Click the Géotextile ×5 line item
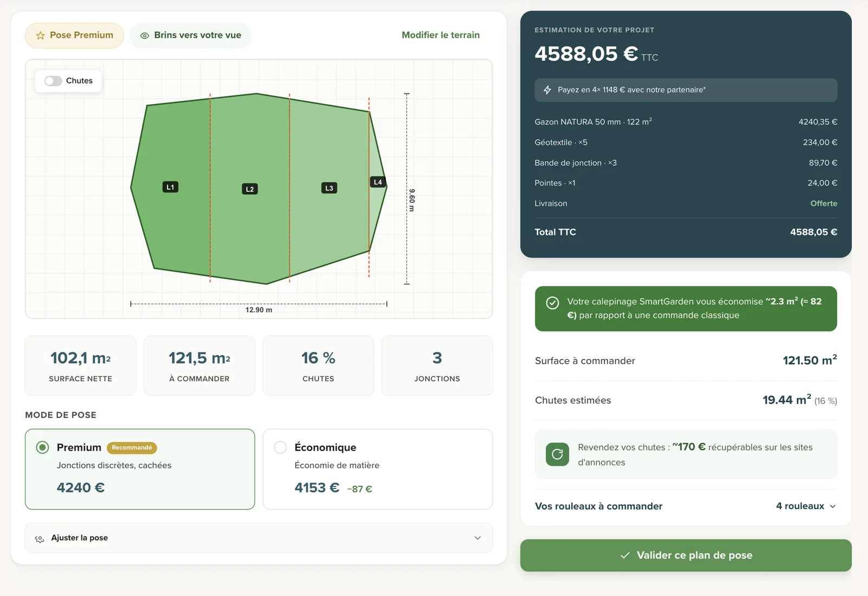The width and height of the screenshot is (868, 596). click(x=686, y=143)
